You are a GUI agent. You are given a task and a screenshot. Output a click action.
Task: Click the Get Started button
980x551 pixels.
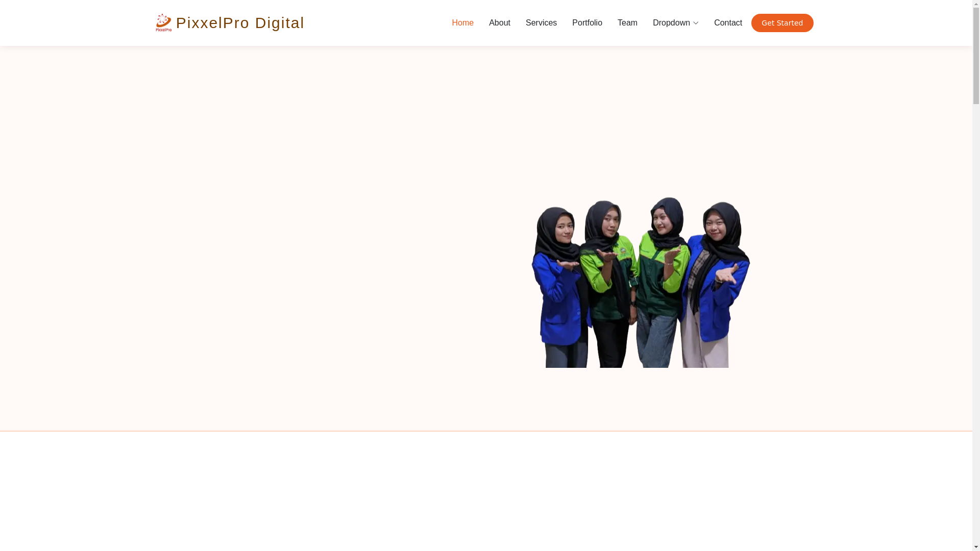pyautogui.click(x=782, y=23)
